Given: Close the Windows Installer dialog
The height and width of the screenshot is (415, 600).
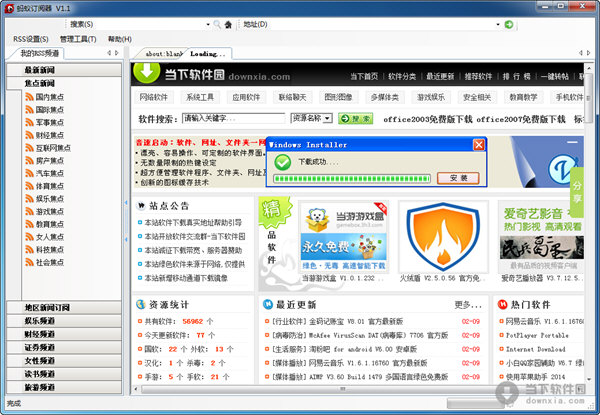Looking at the screenshot, I should [478, 145].
